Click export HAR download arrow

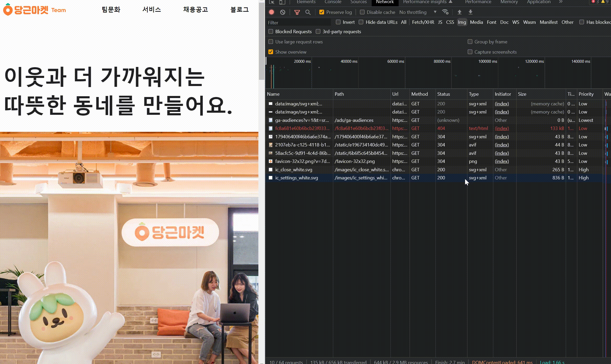pyautogui.click(x=470, y=12)
